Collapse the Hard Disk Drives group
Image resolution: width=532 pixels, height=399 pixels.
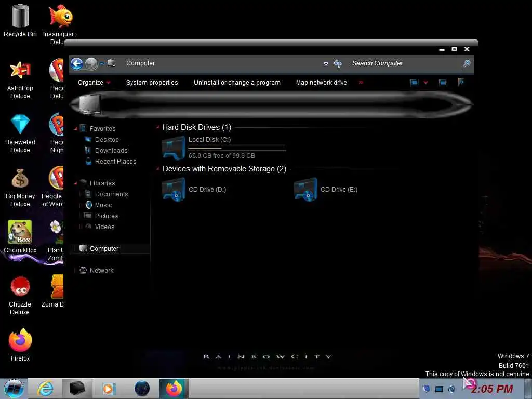tap(157, 127)
